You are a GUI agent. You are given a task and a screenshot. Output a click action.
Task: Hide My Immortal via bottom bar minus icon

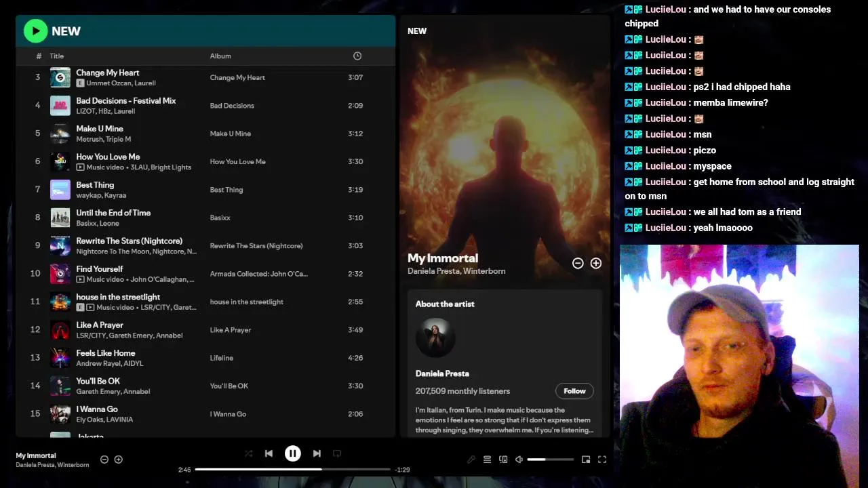pyautogui.click(x=104, y=460)
